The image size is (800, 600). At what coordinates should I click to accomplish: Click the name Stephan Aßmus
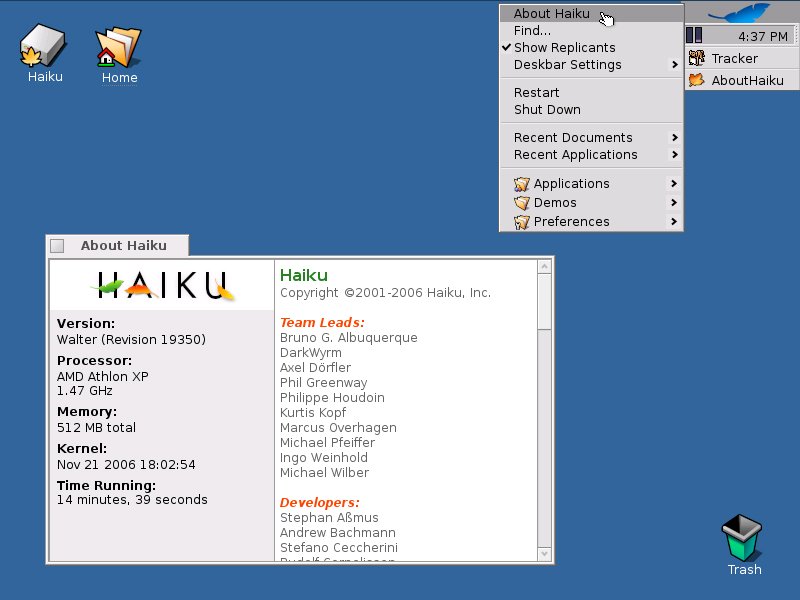pos(329,517)
